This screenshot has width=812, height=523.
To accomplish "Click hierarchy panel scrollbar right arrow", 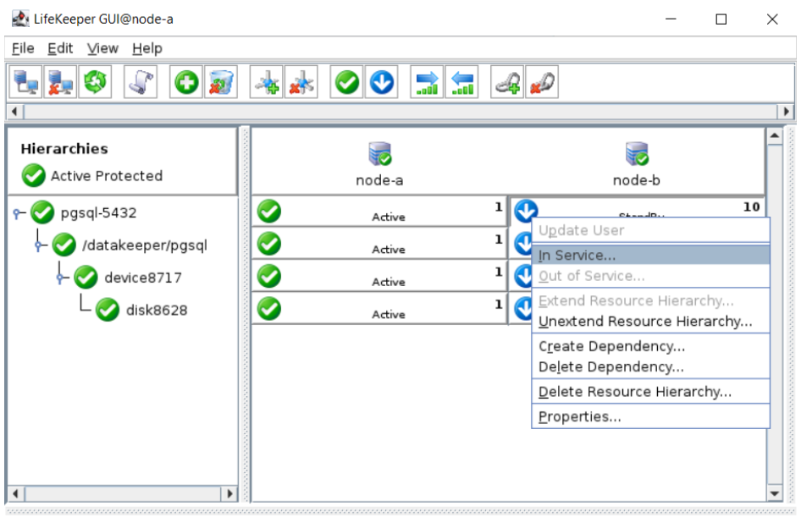I will click(x=229, y=493).
